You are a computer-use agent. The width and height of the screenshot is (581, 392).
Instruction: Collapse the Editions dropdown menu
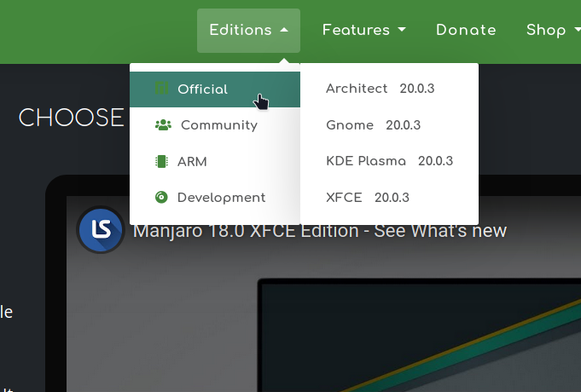[x=248, y=31]
